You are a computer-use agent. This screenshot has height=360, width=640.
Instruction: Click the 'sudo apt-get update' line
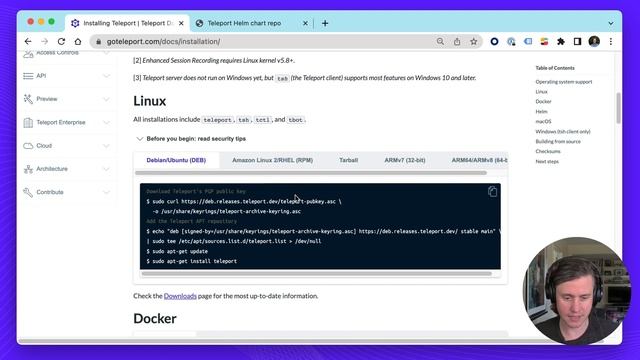(x=177, y=251)
